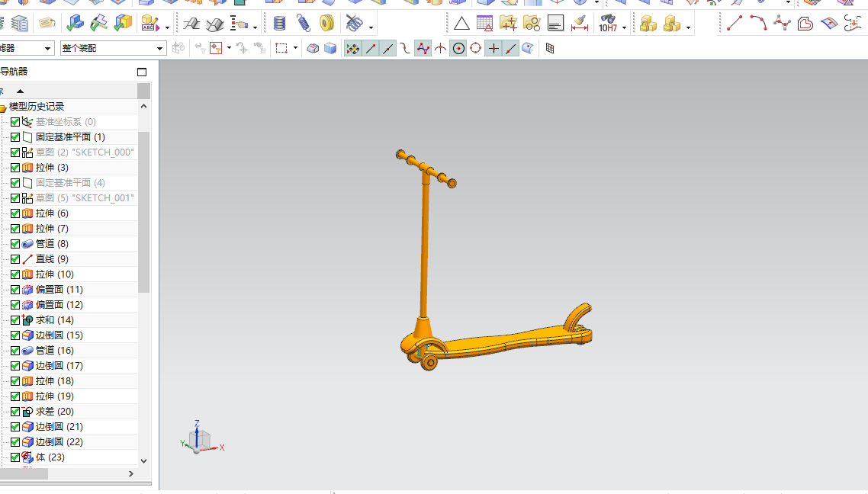Click the table with red triangle icon
This screenshot has width=868, height=494.
tap(484, 23)
